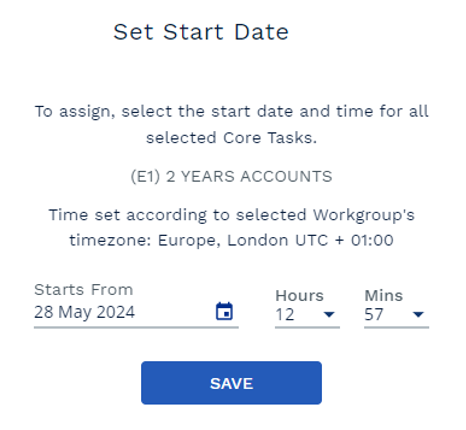Screen dimensions: 466x430
Task: Select the Hours value 12
Action: 285,314
